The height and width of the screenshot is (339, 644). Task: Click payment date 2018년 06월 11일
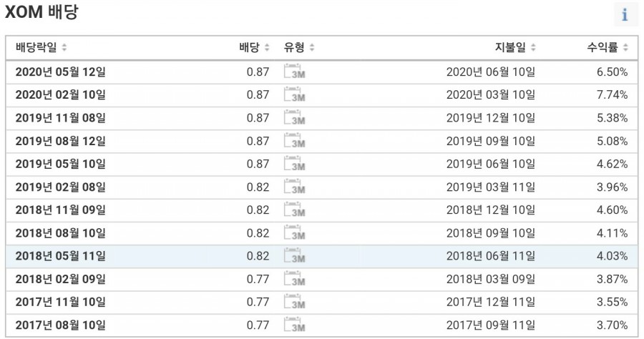[x=491, y=256]
